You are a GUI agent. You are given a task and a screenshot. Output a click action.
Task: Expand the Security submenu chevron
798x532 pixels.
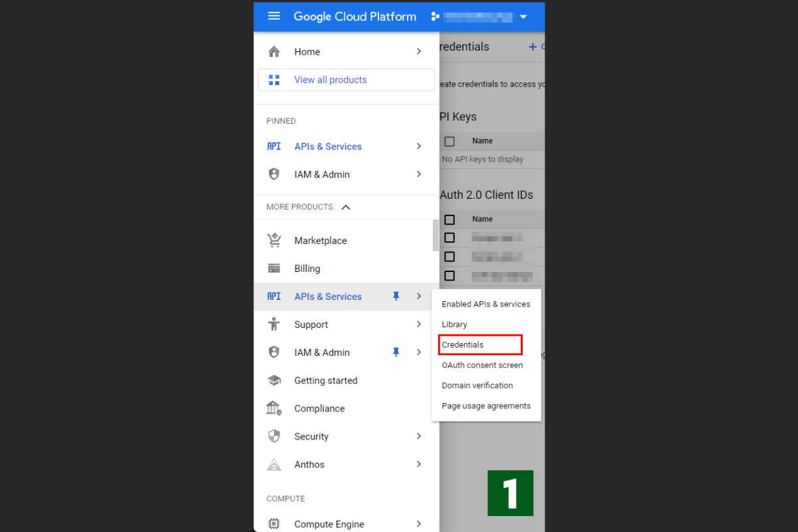[419, 436]
